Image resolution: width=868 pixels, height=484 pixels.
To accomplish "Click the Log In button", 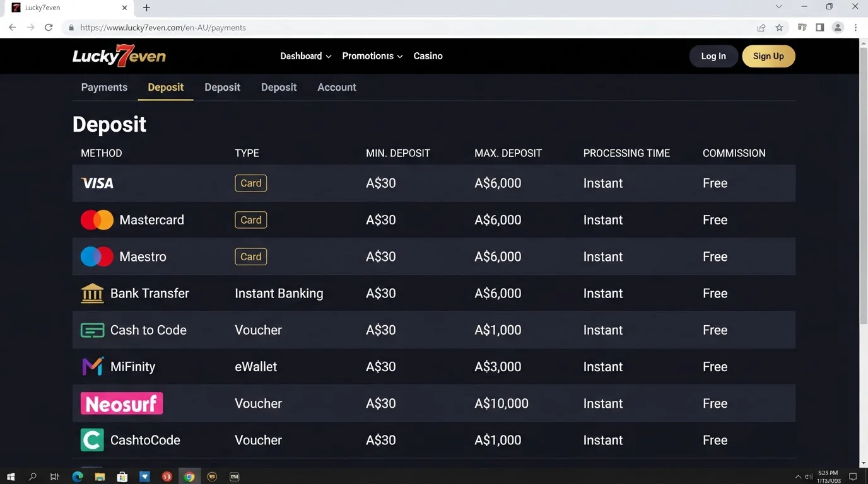I will point(713,56).
